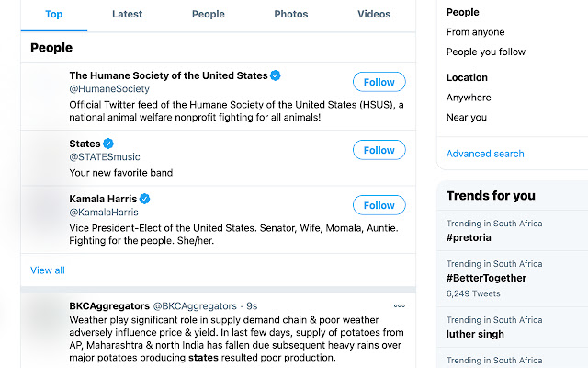Image resolution: width=588 pixels, height=368 pixels.
Task: Select the People you follow filter
Action: [485, 52]
